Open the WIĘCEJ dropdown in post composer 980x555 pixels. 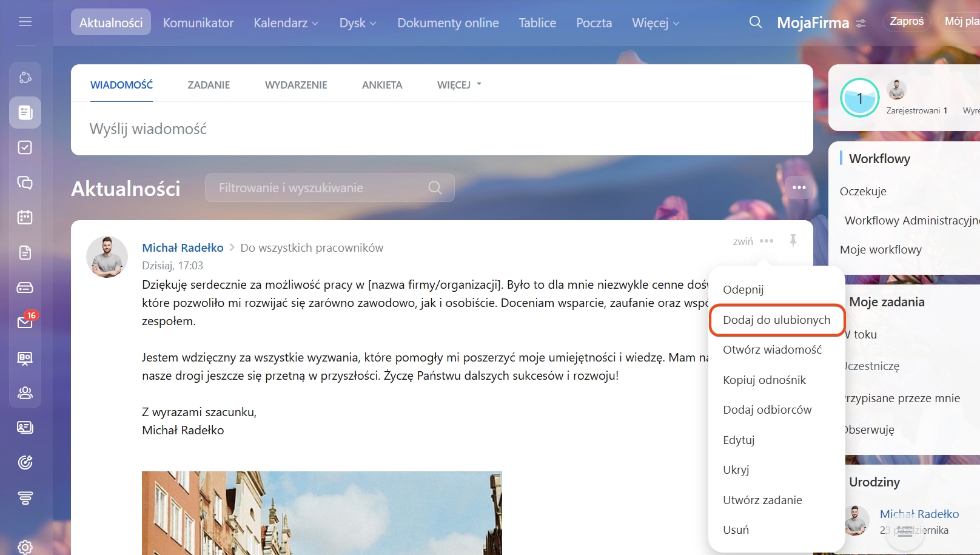pos(458,85)
